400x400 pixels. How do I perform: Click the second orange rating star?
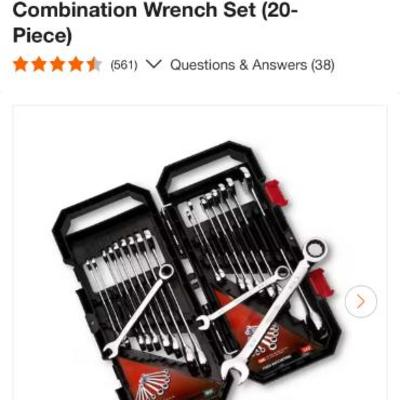39,64
